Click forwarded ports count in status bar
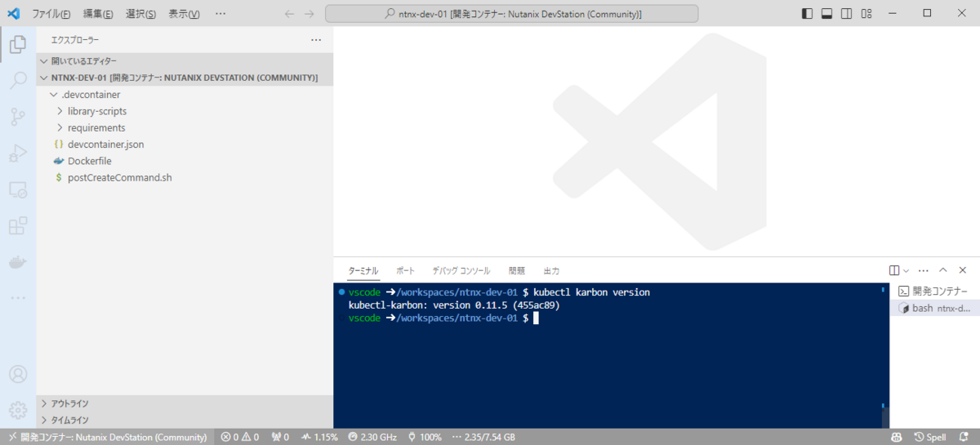This screenshot has width=980, height=445. coord(280,437)
